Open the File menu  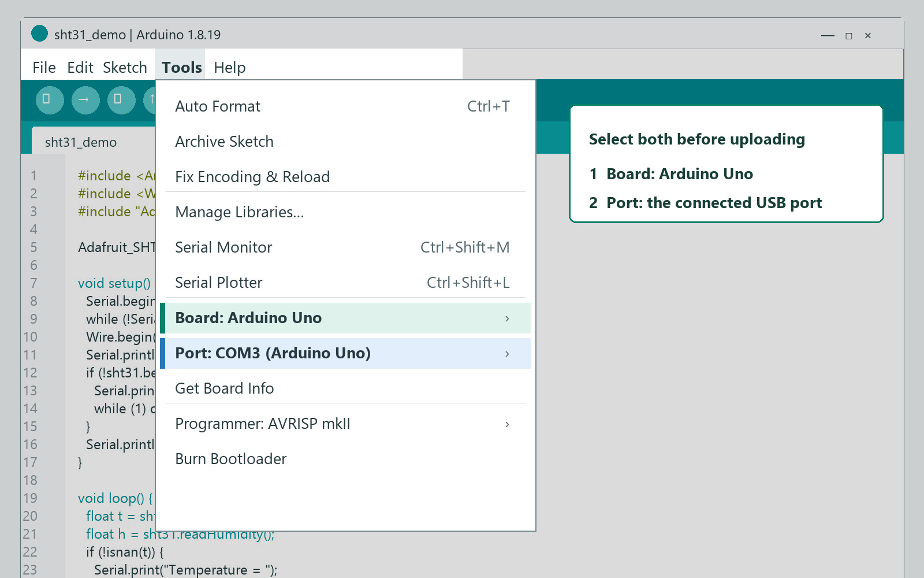click(x=44, y=68)
